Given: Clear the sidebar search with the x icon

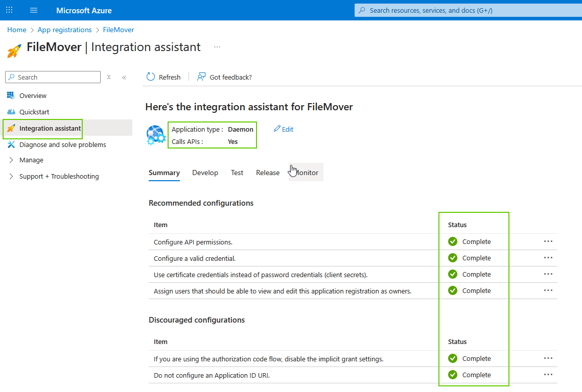Looking at the screenshot, I should tap(108, 77).
